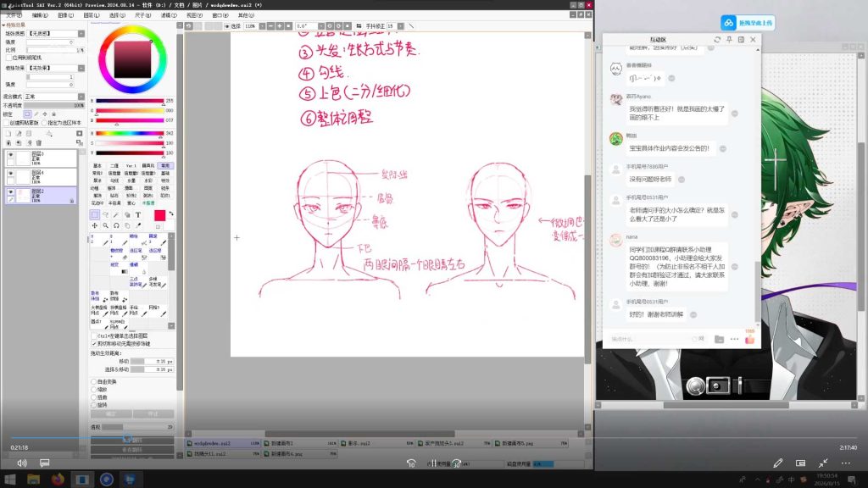Select the Text tool (T icon)
Viewport: 868px width, 488px height.
[x=138, y=214]
